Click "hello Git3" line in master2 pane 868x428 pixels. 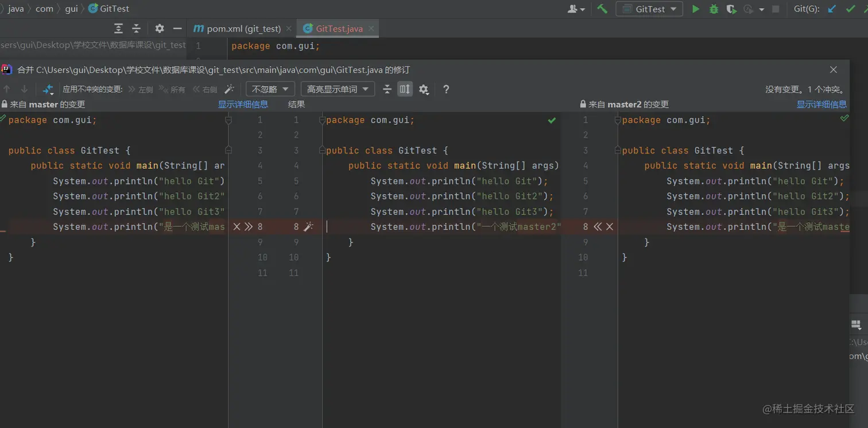click(758, 211)
